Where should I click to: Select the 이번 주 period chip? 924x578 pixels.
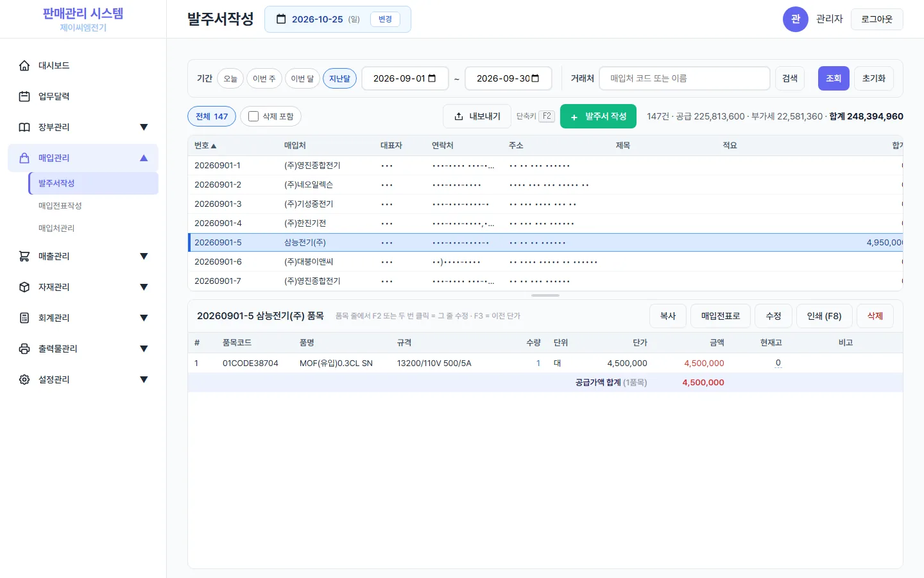264,78
